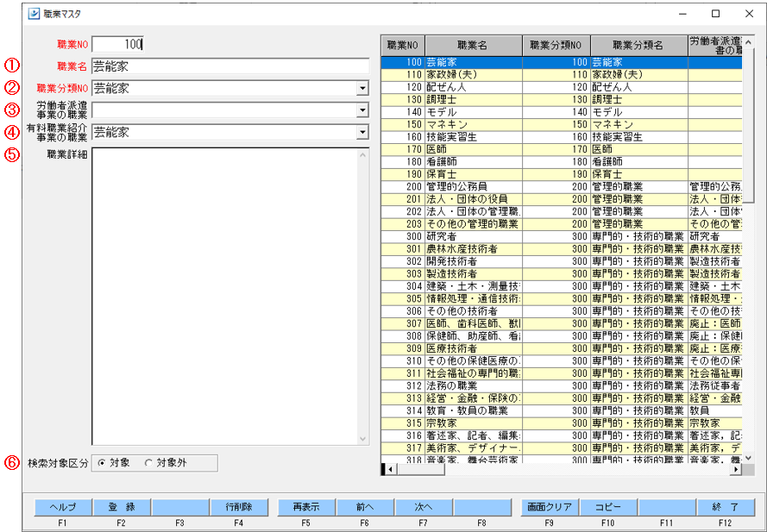
Task: Select the 調理士 cell in 職業名 column
Action: click(473, 100)
